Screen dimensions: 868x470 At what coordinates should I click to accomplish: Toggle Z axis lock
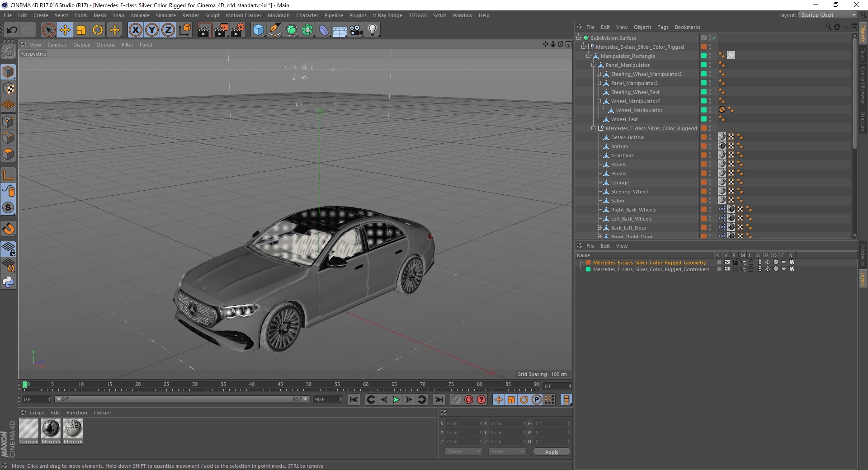168,30
